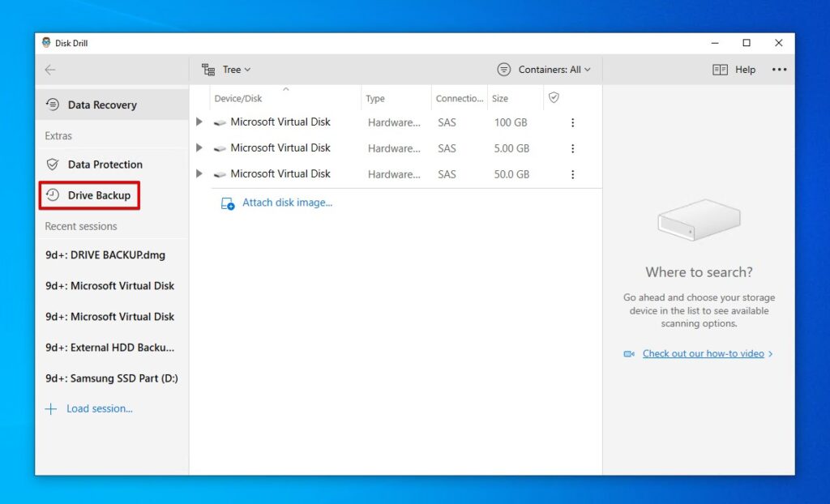Click the checkmark column header
The image size is (830, 504).
(554, 97)
